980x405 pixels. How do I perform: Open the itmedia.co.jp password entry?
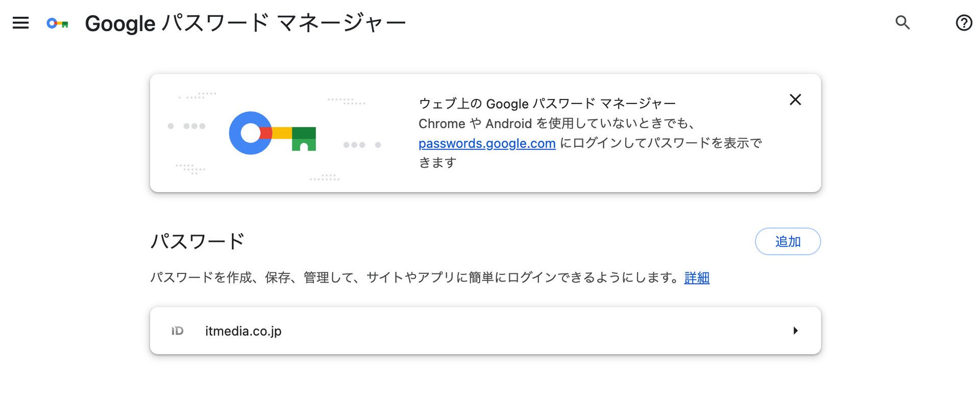(485, 331)
